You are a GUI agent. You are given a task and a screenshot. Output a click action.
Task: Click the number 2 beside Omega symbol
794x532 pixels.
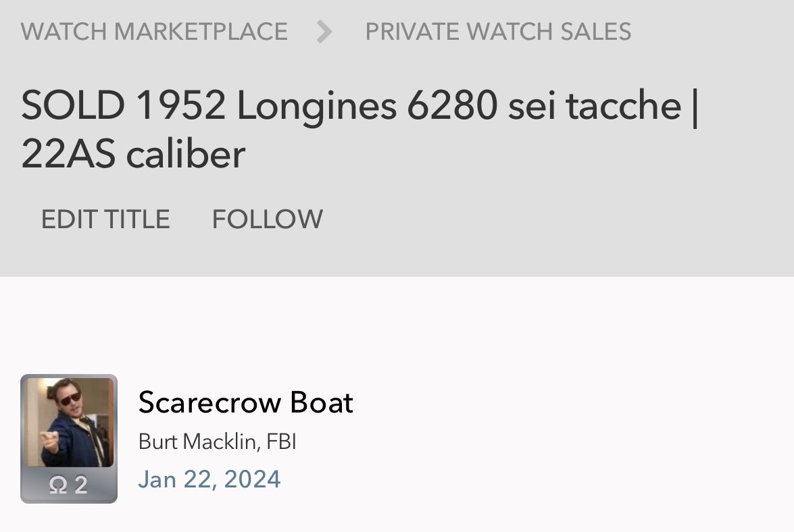click(x=80, y=485)
